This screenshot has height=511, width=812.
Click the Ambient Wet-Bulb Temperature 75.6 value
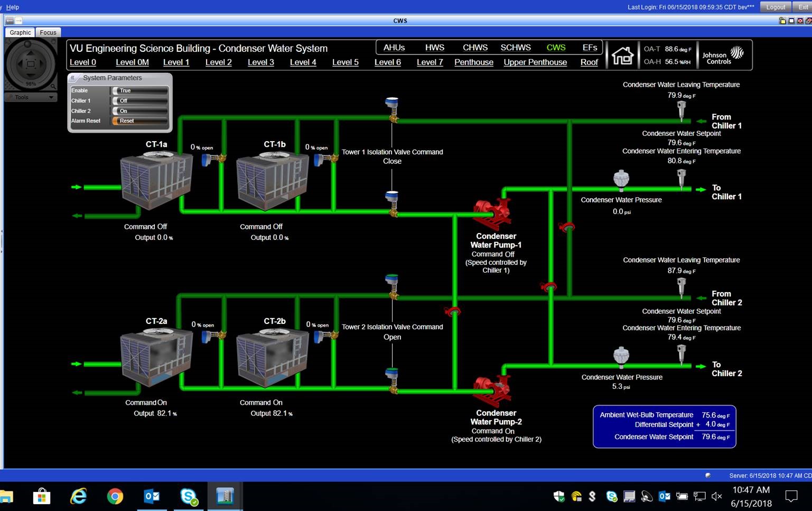pyautogui.click(x=715, y=415)
